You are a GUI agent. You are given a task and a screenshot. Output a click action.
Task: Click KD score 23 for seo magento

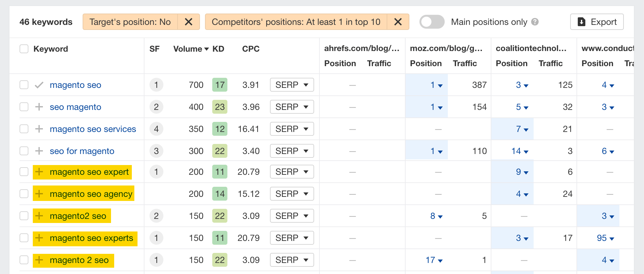tap(220, 107)
